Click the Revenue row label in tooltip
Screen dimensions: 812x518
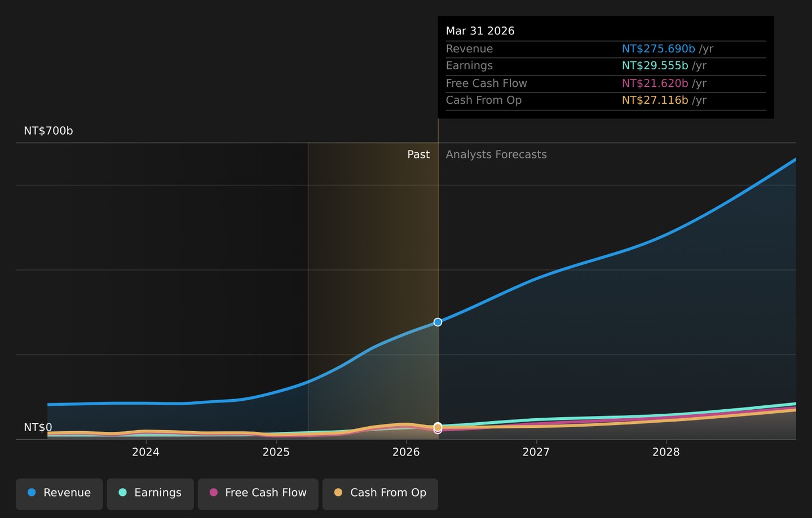[469, 49]
